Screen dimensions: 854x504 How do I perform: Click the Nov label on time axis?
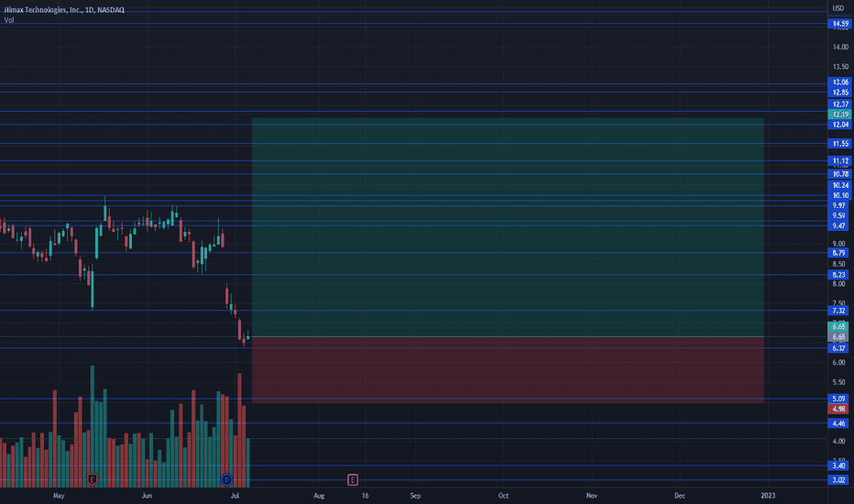pyautogui.click(x=592, y=496)
